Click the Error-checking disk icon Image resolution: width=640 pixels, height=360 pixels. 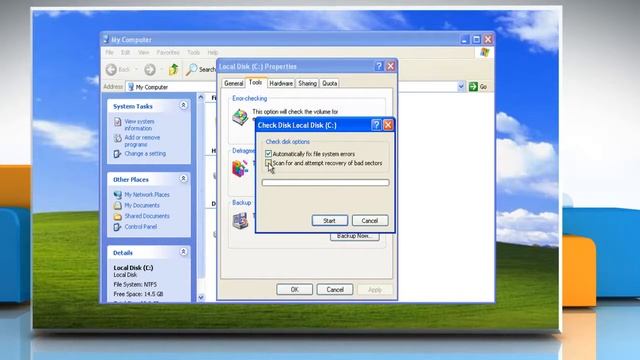(240, 118)
